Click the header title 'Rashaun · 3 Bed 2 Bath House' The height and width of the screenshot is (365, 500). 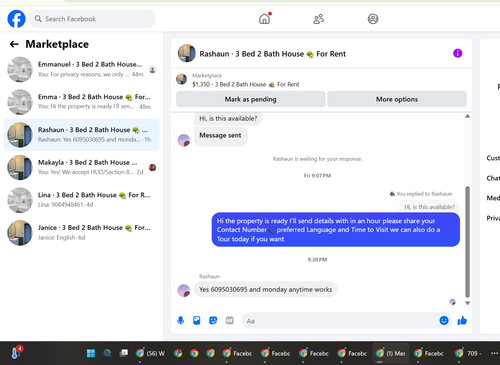273,54
